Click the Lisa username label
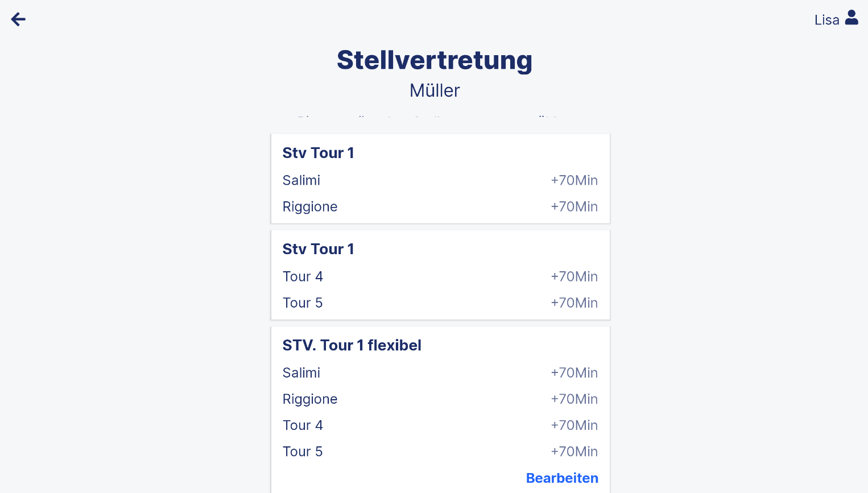Viewport: 868px width, 493px height. click(826, 20)
